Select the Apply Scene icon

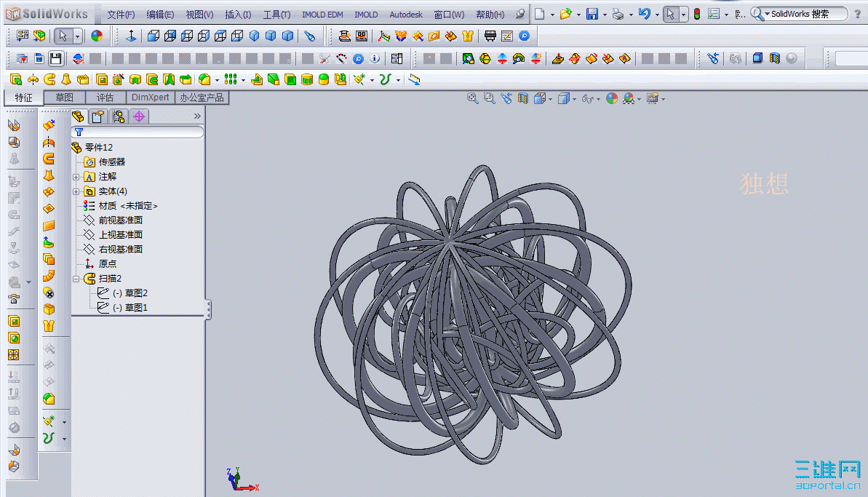(x=627, y=98)
